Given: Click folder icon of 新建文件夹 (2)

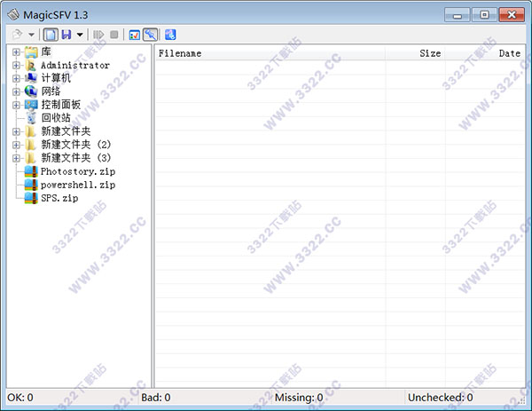Looking at the screenshot, I should point(31,145).
